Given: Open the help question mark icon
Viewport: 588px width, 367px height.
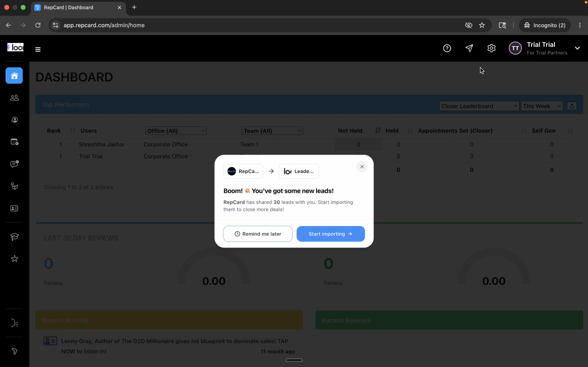Looking at the screenshot, I should (447, 48).
